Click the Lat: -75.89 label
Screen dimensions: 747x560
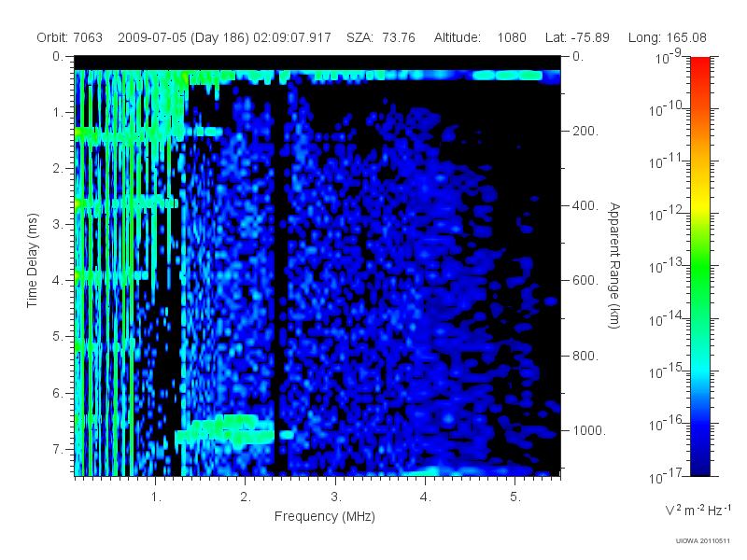[x=577, y=37]
